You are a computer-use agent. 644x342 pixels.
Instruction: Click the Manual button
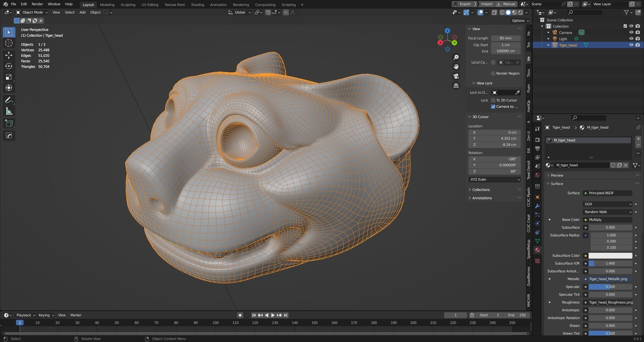[506, 4]
